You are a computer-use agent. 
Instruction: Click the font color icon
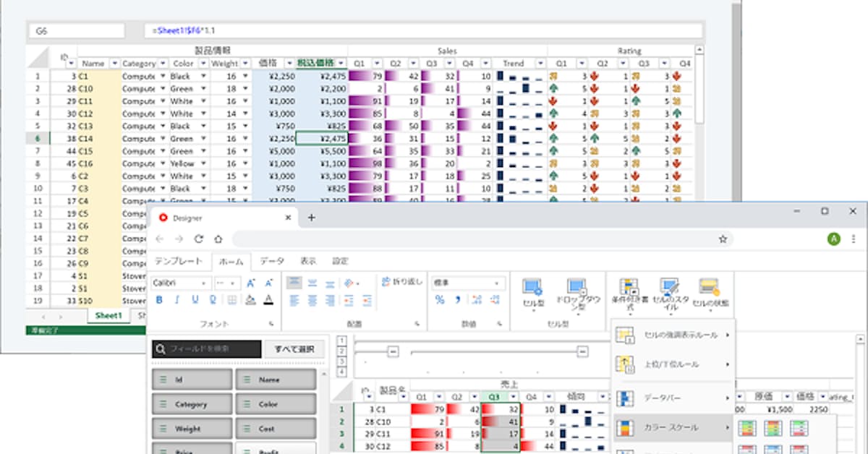click(x=268, y=299)
